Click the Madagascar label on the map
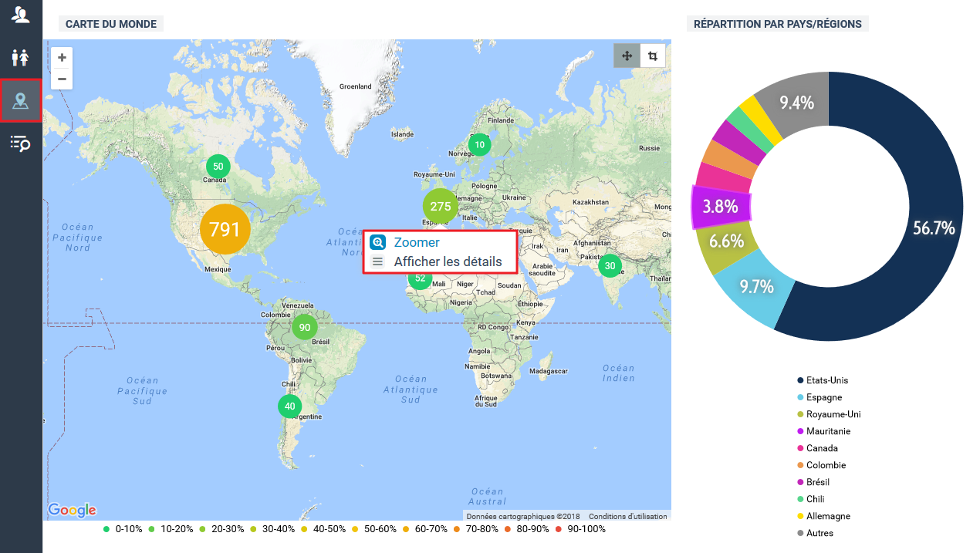The image size is (980, 553). coord(549,371)
